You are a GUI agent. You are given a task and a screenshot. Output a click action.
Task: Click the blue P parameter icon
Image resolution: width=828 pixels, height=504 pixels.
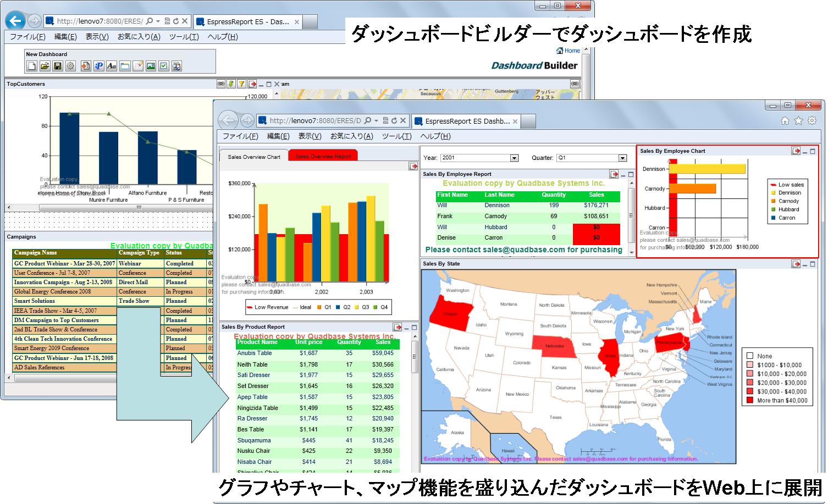(98, 66)
